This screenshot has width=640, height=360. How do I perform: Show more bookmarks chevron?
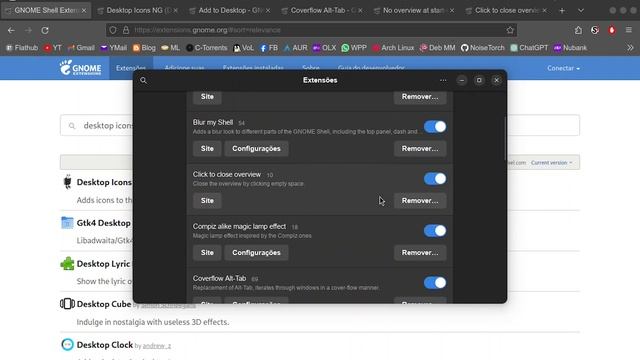[630, 48]
